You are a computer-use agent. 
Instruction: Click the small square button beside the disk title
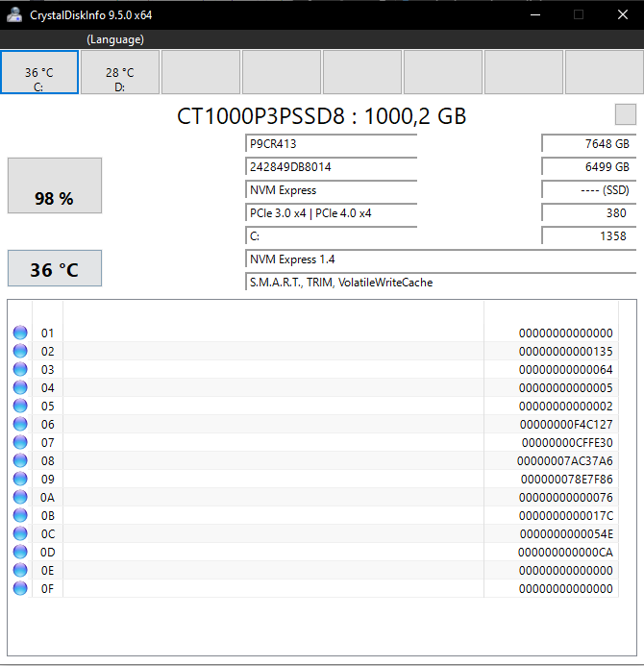click(626, 114)
